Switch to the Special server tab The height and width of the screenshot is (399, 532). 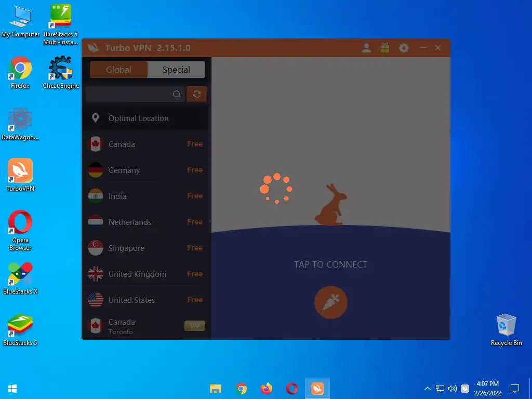point(177,70)
